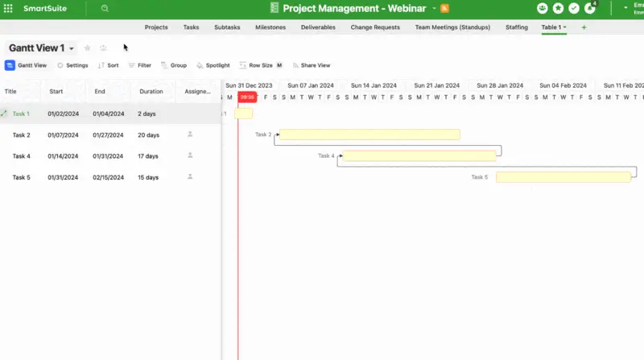Select the Task 2 row title
The width and height of the screenshot is (644, 360).
tap(22, 134)
